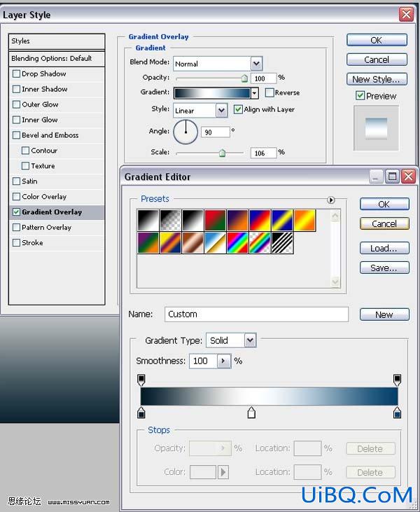Image resolution: width=420 pixels, height=512 pixels.
Task: Enable the Outer Glow checkbox
Action: (x=16, y=104)
